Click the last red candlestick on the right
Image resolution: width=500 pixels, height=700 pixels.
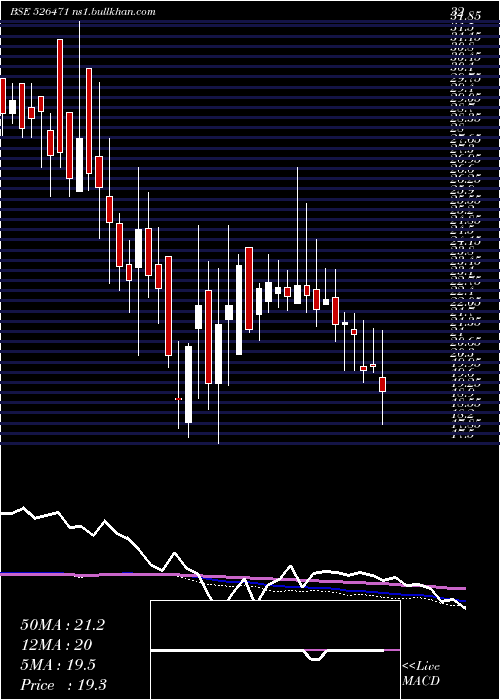(382, 384)
